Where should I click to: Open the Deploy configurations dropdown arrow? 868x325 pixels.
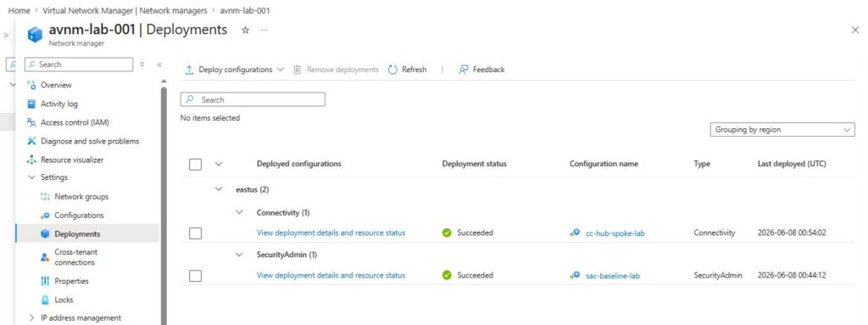pos(280,70)
